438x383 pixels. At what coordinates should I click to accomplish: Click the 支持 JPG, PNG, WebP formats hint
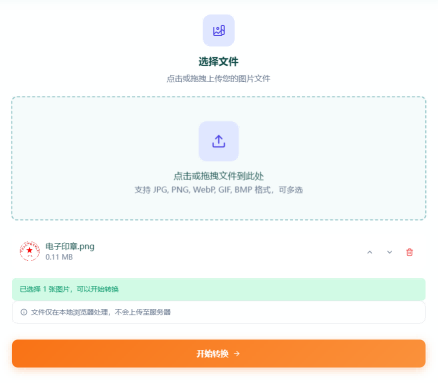(x=219, y=190)
